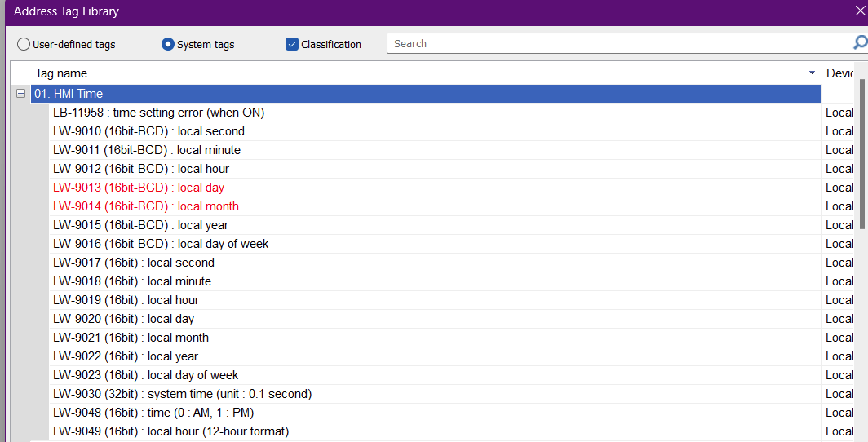Choose the red LW-9013 local day tag

pos(139,188)
